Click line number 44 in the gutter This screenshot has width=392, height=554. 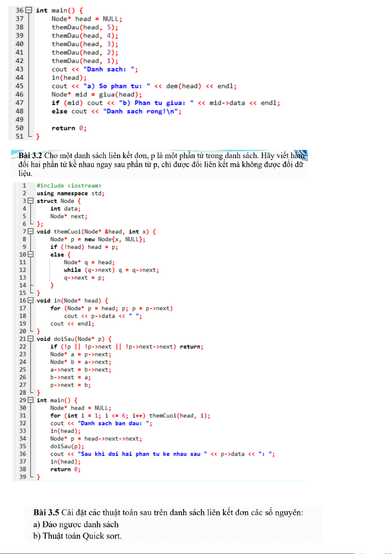(19, 78)
